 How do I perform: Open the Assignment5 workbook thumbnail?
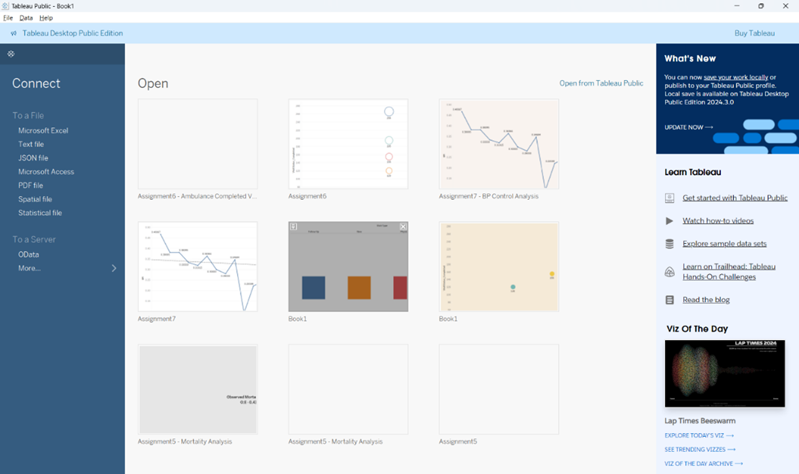tap(499, 389)
